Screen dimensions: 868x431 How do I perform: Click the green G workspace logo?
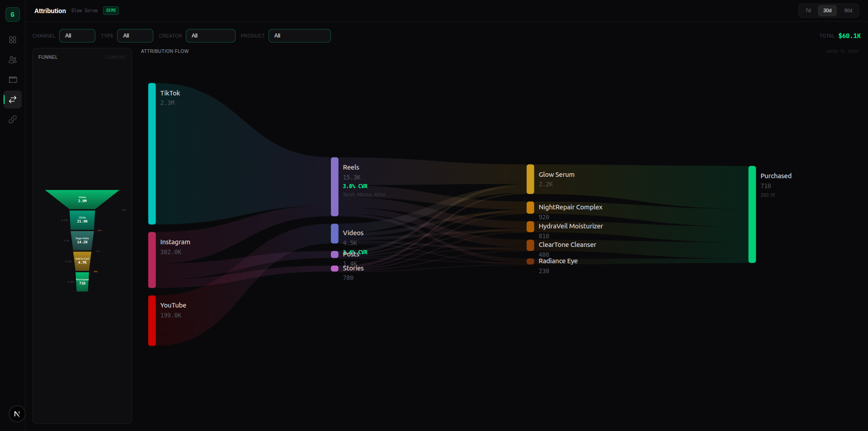point(12,14)
